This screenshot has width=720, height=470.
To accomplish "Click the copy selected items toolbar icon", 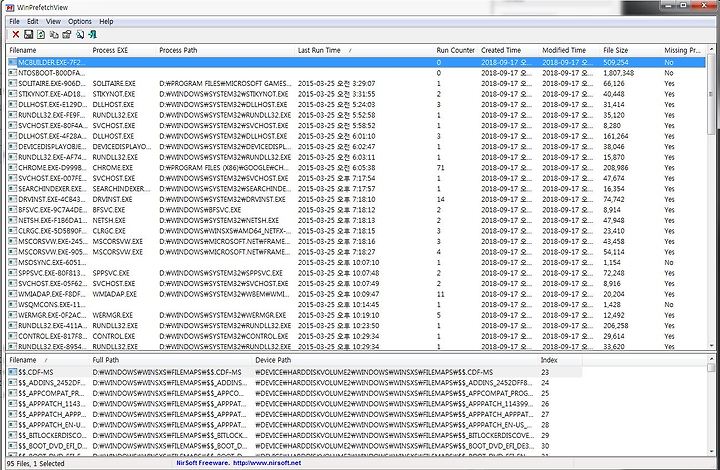I will coord(54,34).
